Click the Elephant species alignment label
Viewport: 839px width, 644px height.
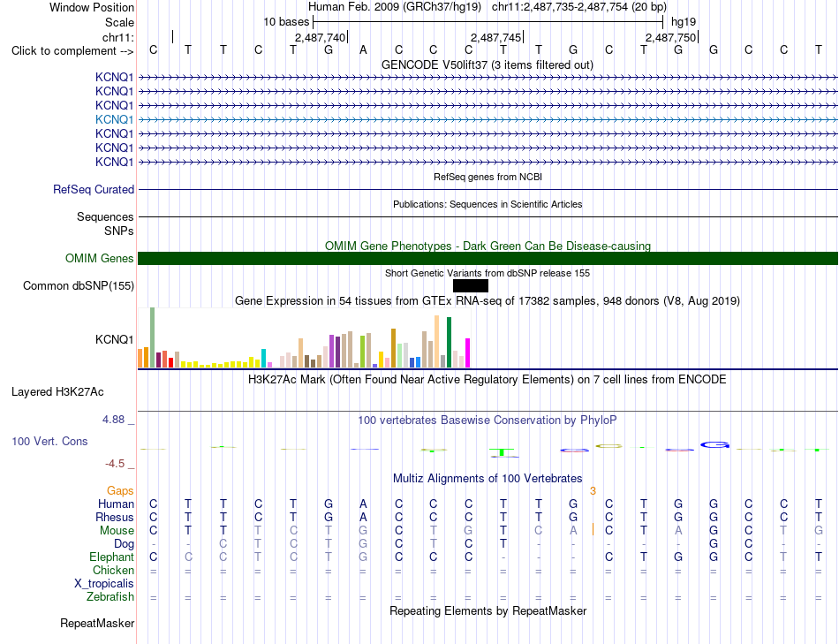(111, 557)
